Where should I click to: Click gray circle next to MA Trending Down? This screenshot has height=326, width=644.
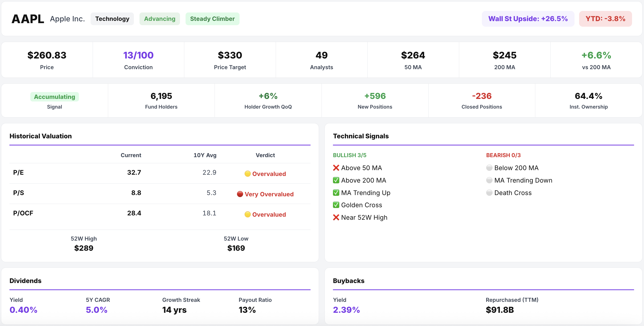pos(489,180)
